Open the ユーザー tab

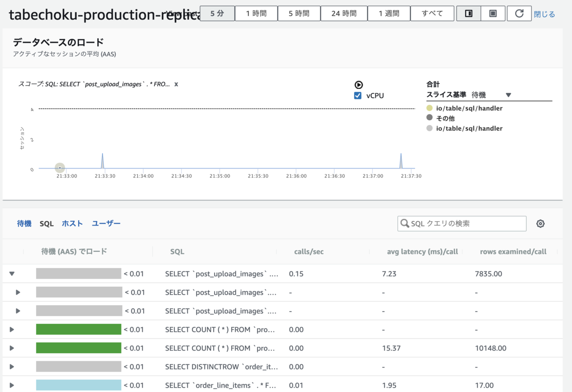[106, 223]
